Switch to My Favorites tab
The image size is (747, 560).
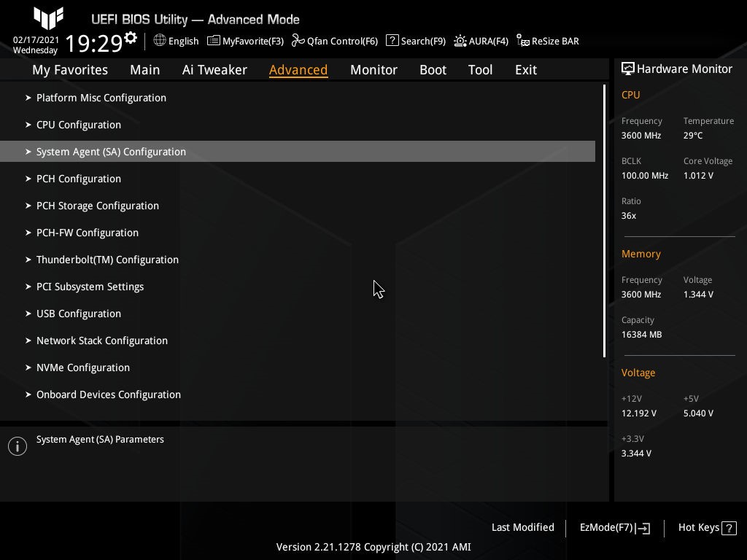point(70,70)
